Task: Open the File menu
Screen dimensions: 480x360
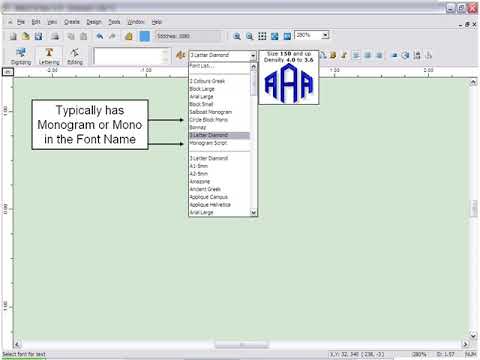Action: (21, 22)
